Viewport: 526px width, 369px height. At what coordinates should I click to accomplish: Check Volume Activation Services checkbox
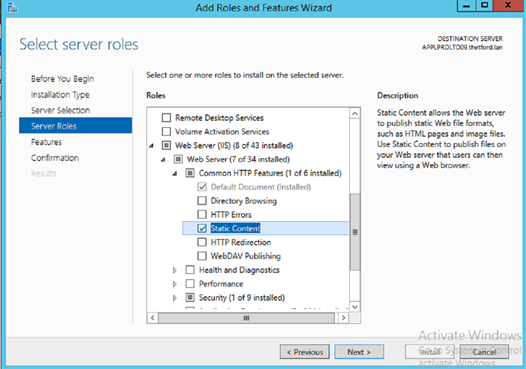[x=166, y=131]
